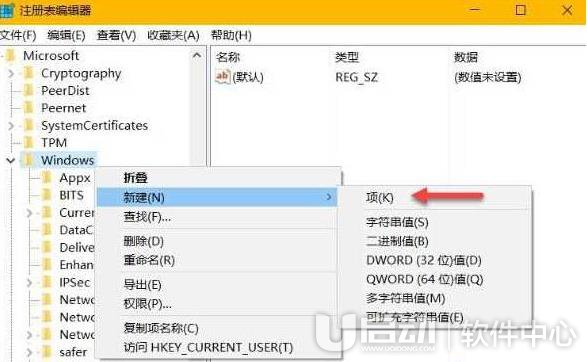
Task: Maximize the Registry Editor window
Action: (520, 10)
